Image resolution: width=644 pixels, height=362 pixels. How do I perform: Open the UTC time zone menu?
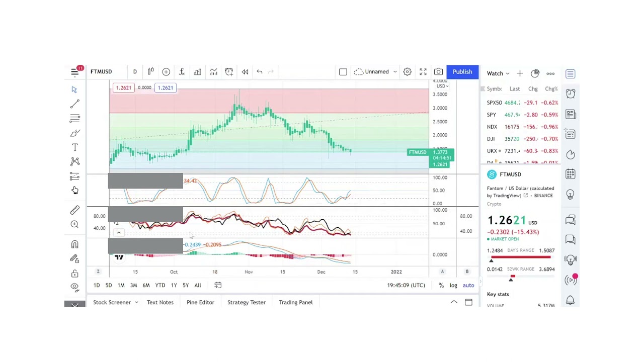pos(406,285)
